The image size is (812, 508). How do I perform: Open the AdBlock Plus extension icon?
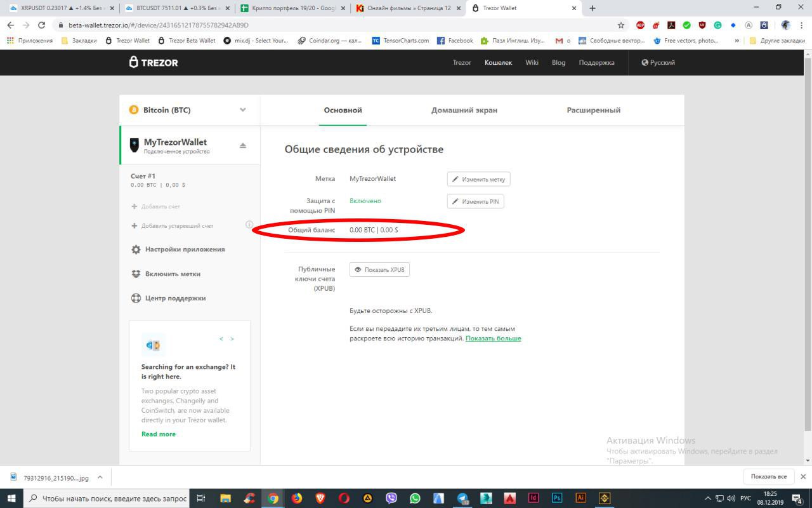tap(640, 25)
